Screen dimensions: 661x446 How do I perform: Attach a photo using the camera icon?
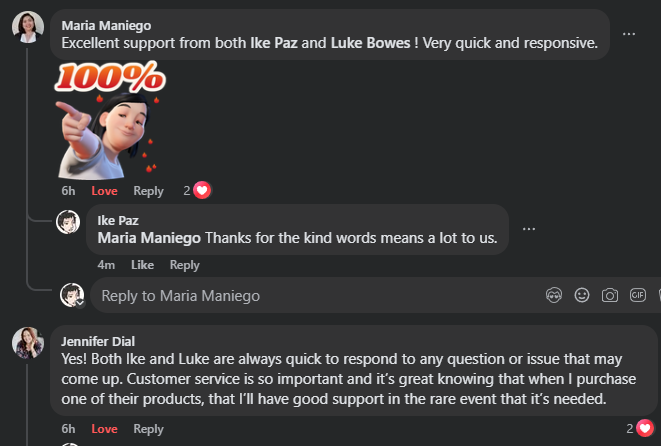(x=610, y=295)
